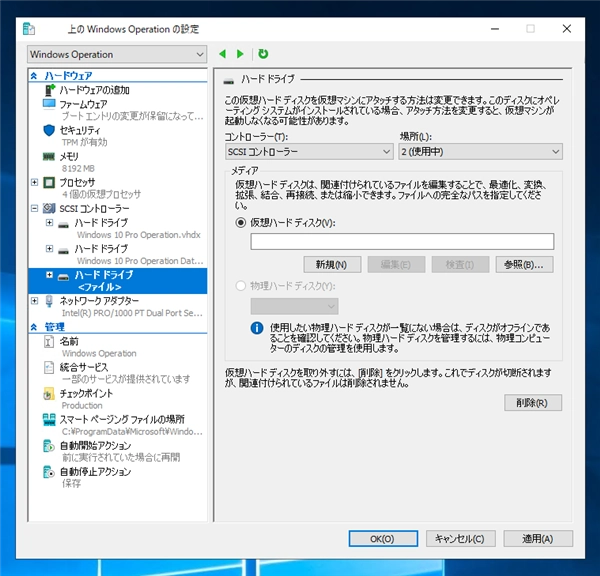Select the Integration Services (統合サービス) icon

tap(49, 367)
